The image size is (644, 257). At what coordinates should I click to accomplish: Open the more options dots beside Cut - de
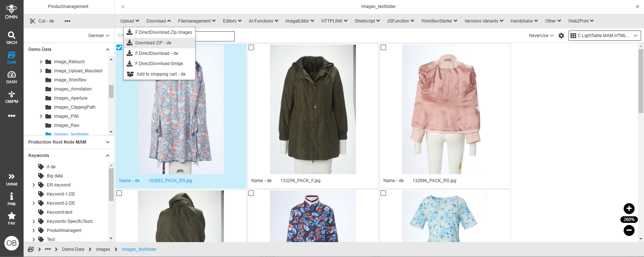(x=67, y=21)
